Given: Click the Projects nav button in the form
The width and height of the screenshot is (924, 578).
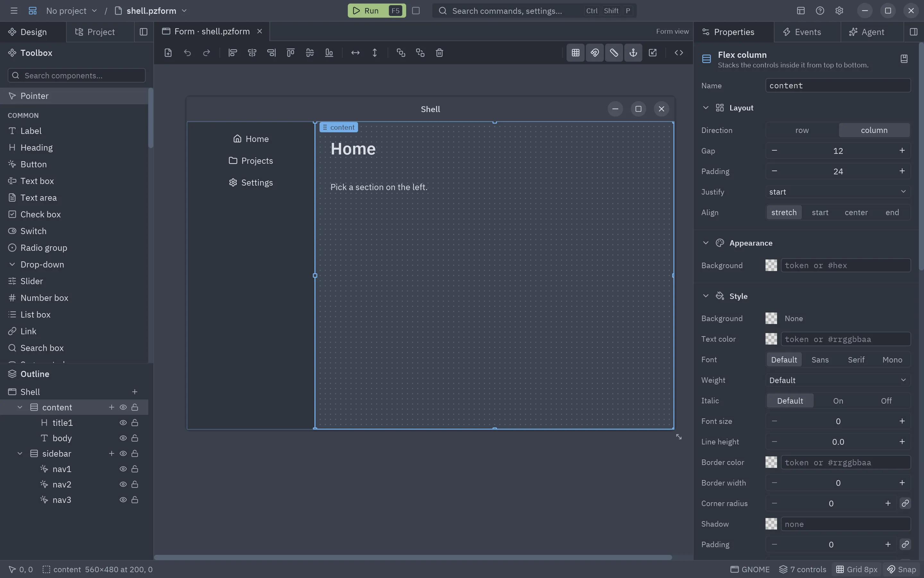Looking at the screenshot, I should click(251, 161).
